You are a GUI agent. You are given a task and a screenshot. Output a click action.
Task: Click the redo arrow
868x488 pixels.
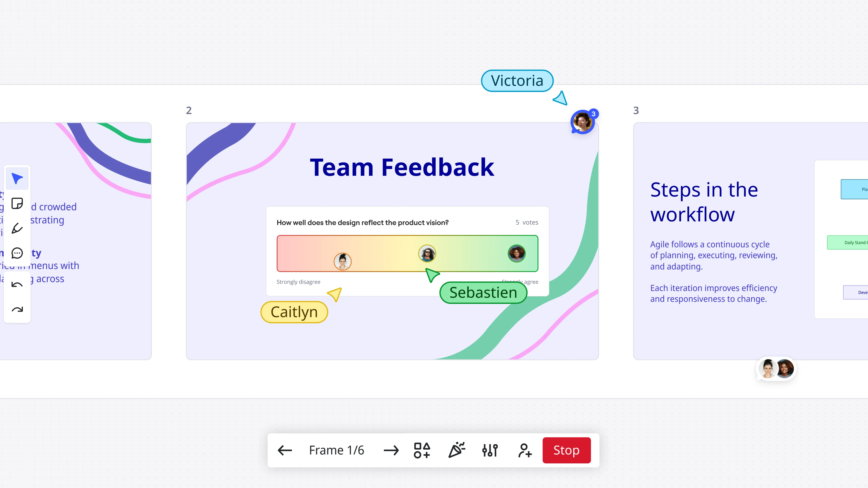[x=17, y=309]
